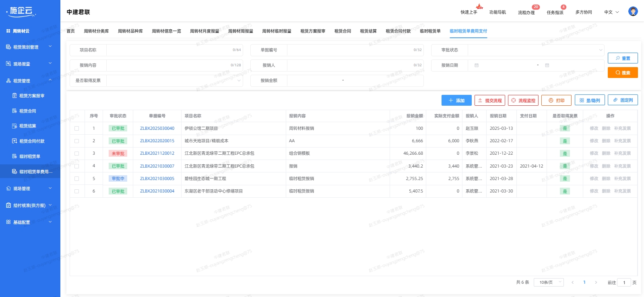Click the 临时租赁单 submenu icon
The width and height of the screenshot is (644, 297).
coord(14,156)
